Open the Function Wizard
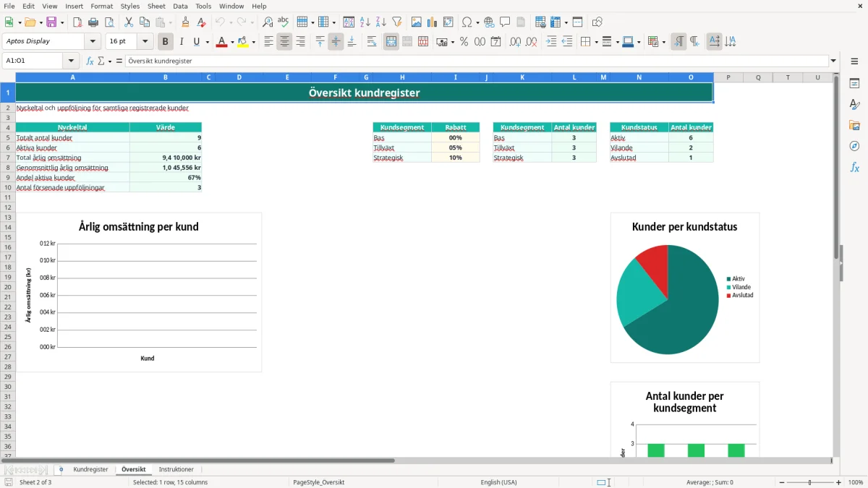 click(x=90, y=61)
